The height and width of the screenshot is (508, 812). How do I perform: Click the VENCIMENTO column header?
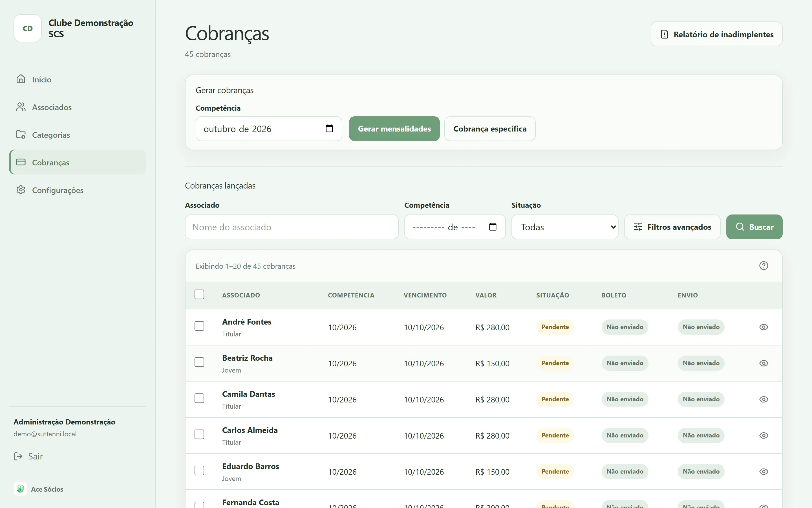click(x=425, y=295)
